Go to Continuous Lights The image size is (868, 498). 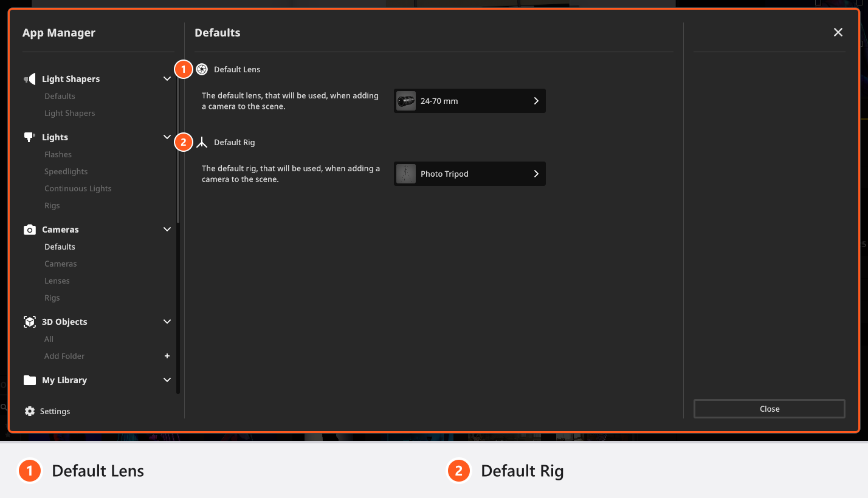78,188
